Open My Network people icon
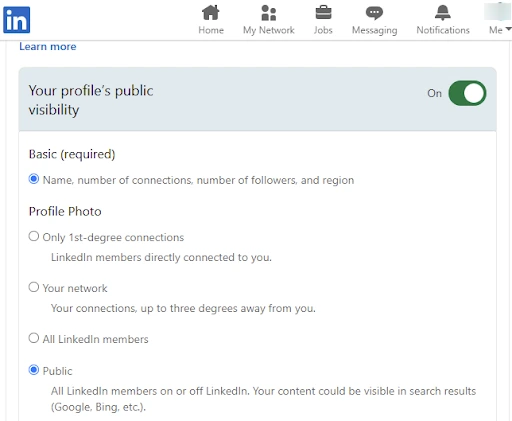 pyautogui.click(x=269, y=13)
